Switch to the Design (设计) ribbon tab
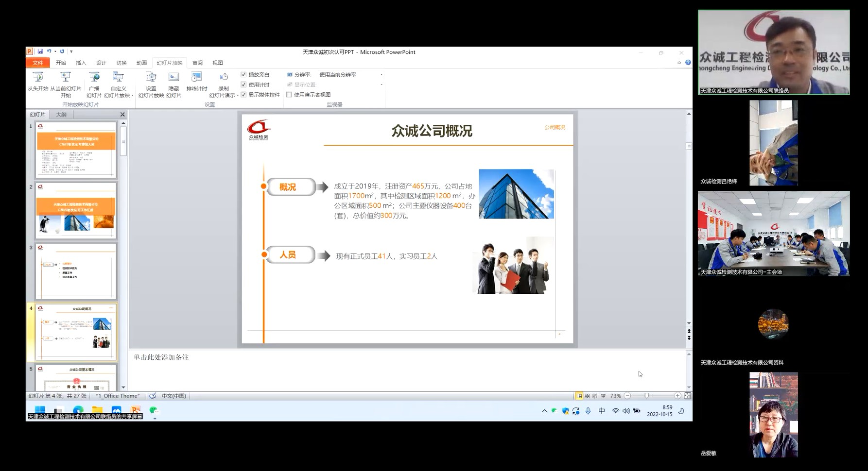 point(101,63)
